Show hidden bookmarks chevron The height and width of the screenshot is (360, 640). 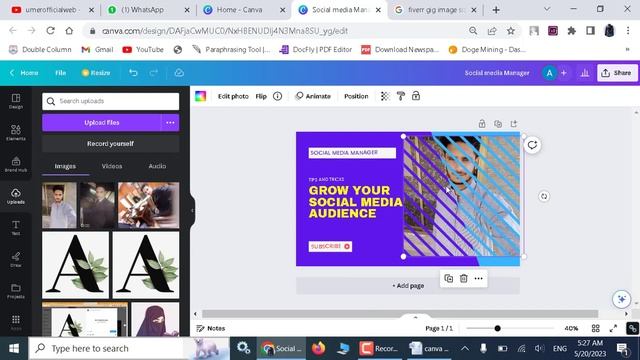[x=627, y=49]
